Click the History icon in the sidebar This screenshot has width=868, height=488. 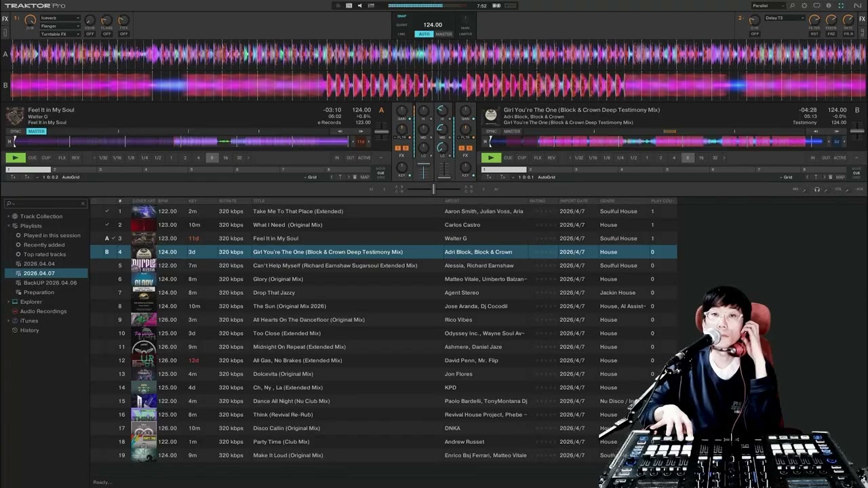pos(15,330)
